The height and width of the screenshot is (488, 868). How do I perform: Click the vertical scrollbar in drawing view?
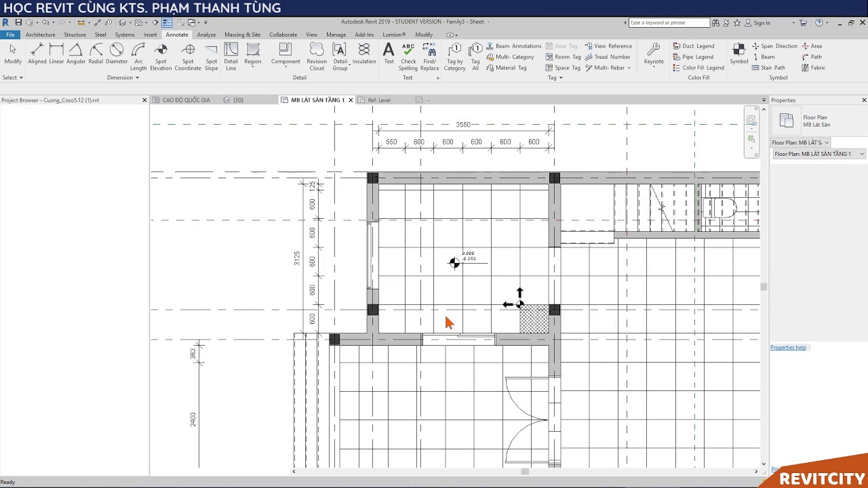764,287
